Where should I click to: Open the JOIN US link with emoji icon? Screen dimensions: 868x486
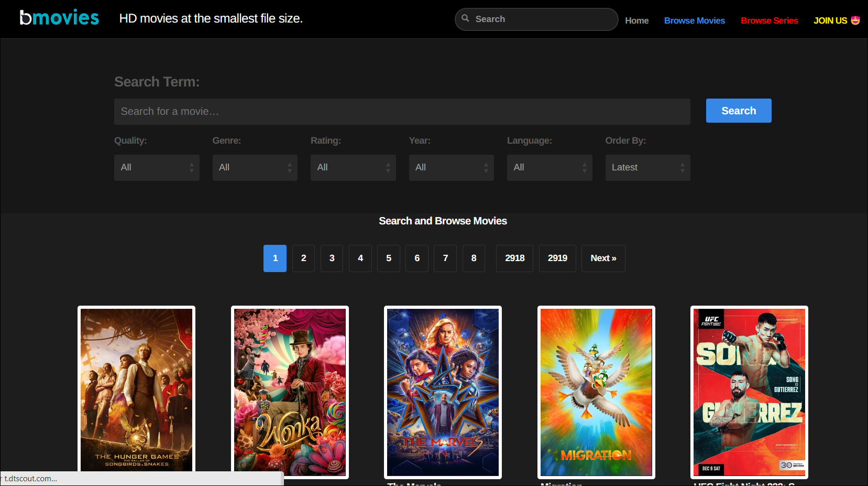coord(836,20)
